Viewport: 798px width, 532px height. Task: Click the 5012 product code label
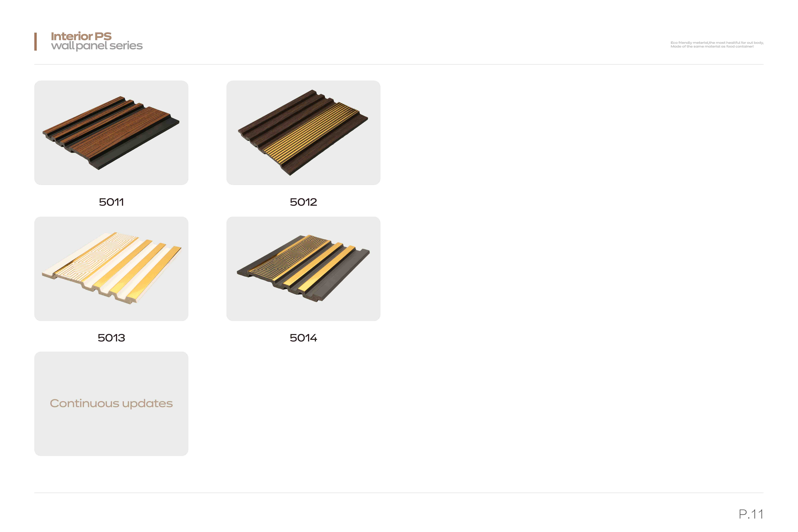(303, 202)
